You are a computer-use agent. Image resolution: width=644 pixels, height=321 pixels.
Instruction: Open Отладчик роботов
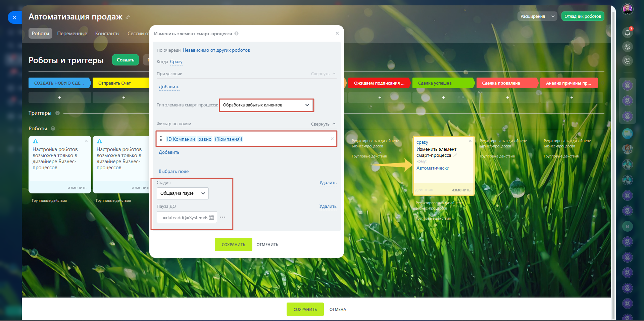[583, 16]
